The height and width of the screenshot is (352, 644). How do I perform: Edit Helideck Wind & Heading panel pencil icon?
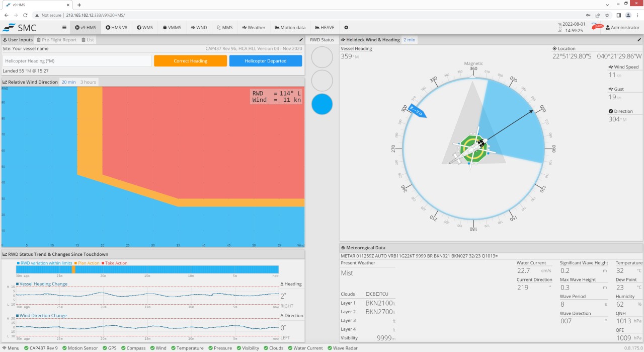click(x=639, y=40)
